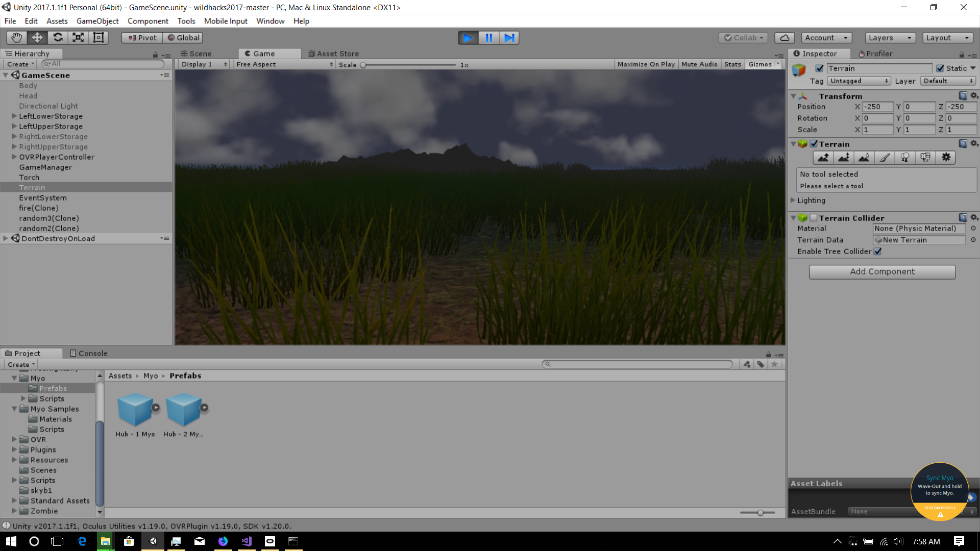
Task: Uncheck Enable Tree Collider
Action: pyautogui.click(x=878, y=252)
